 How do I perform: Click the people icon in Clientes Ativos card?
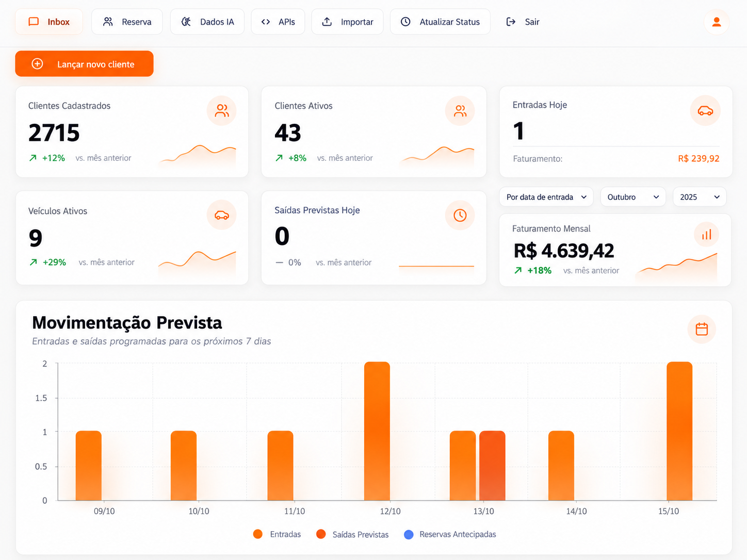pyautogui.click(x=460, y=110)
